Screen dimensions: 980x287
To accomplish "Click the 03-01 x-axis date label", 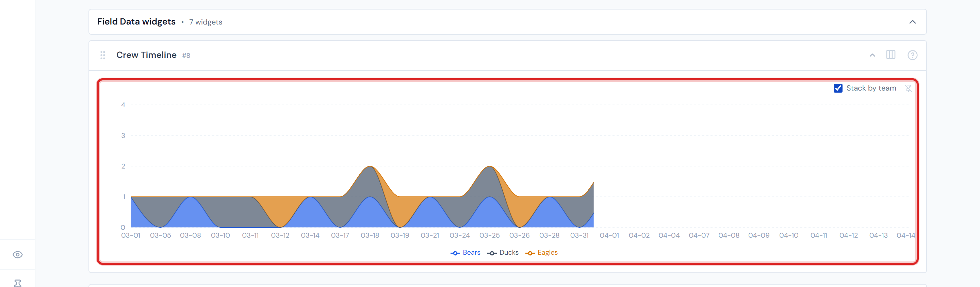I will point(130,236).
